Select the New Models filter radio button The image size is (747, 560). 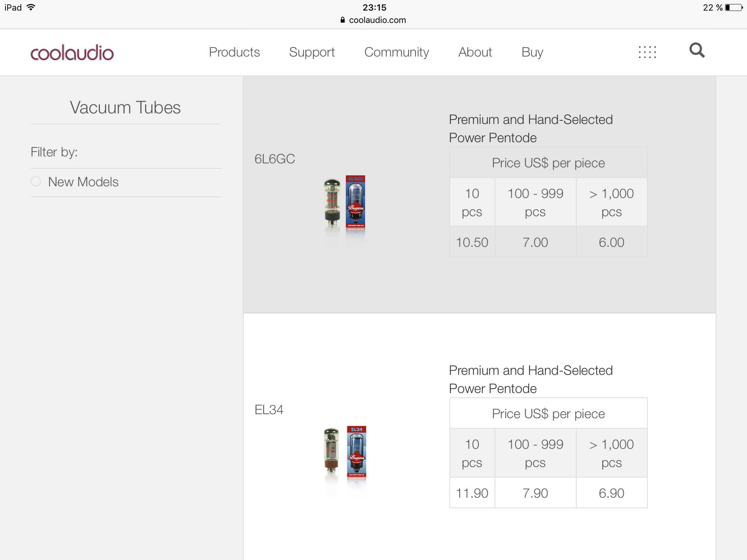pyautogui.click(x=36, y=181)
